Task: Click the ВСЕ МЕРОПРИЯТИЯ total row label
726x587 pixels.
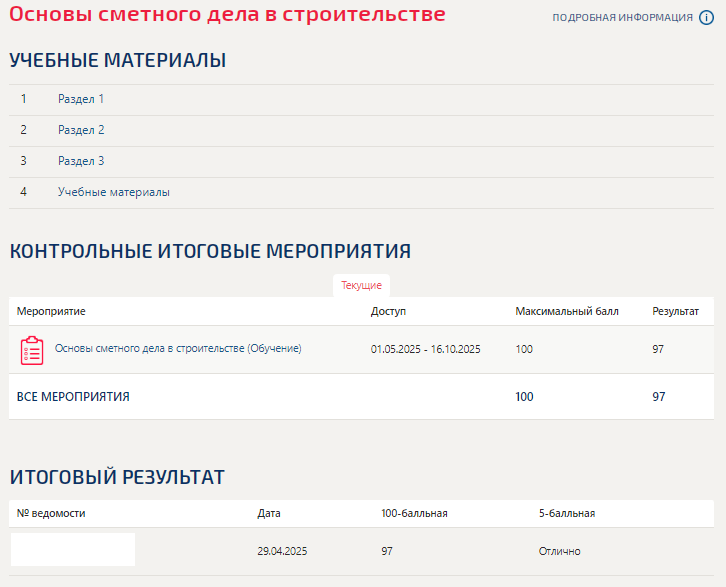Action: pyautogui.click(x=73, y=397)
